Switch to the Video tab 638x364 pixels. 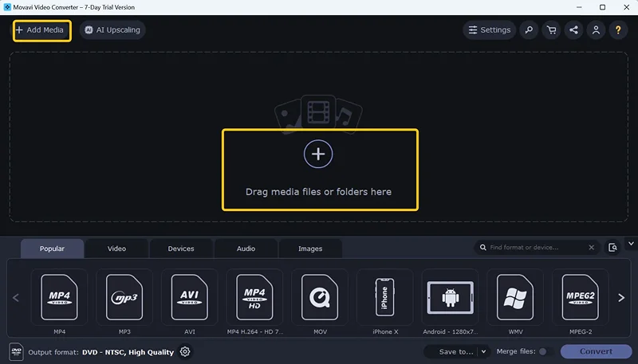tap(116, 249)
